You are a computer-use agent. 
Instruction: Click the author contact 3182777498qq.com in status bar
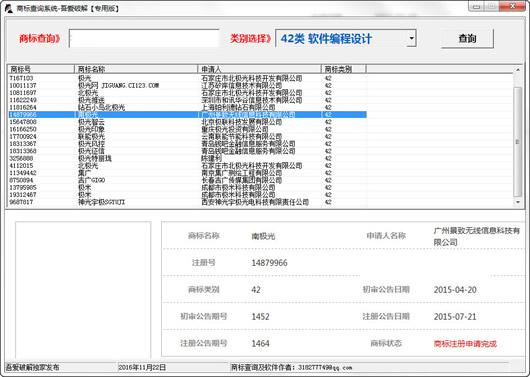click(325, 368)
